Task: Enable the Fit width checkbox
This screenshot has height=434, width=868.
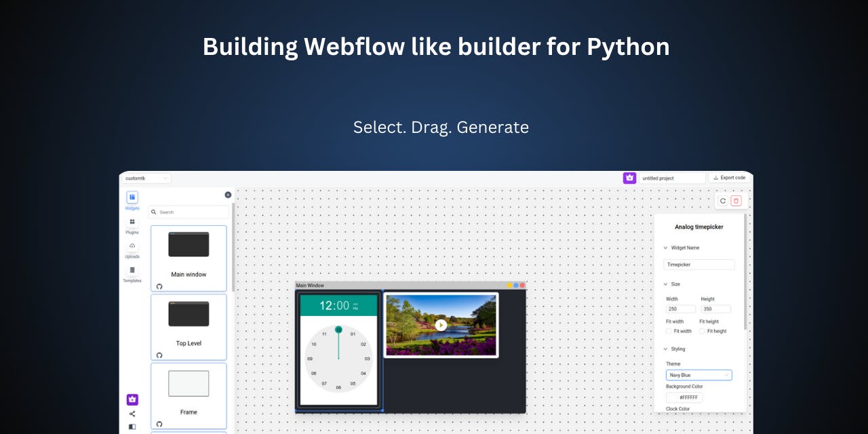Action: point(668,331)
